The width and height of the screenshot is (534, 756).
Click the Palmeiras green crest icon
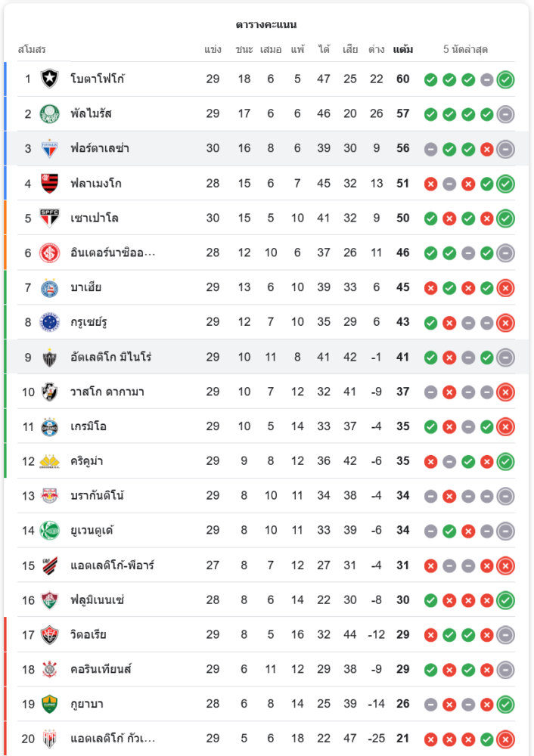[x=50, y=113]
